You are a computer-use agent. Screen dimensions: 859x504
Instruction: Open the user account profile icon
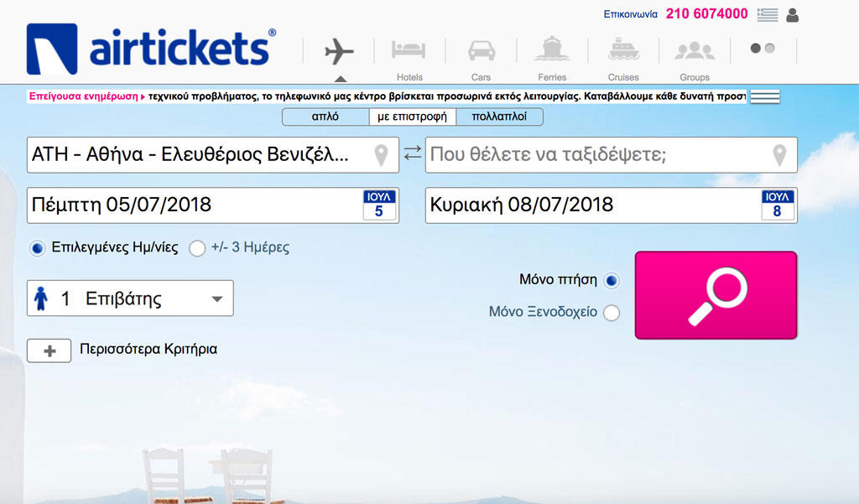[x=792, y=15]
